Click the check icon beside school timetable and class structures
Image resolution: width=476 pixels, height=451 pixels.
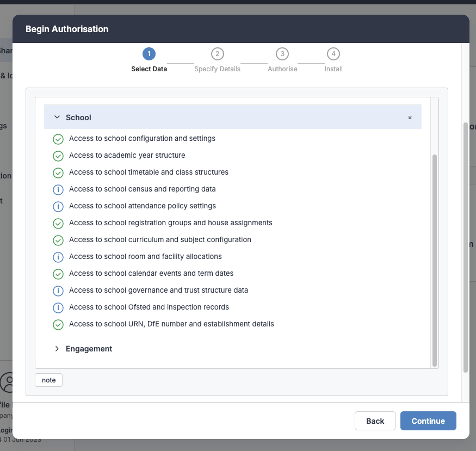pos(58,173)
